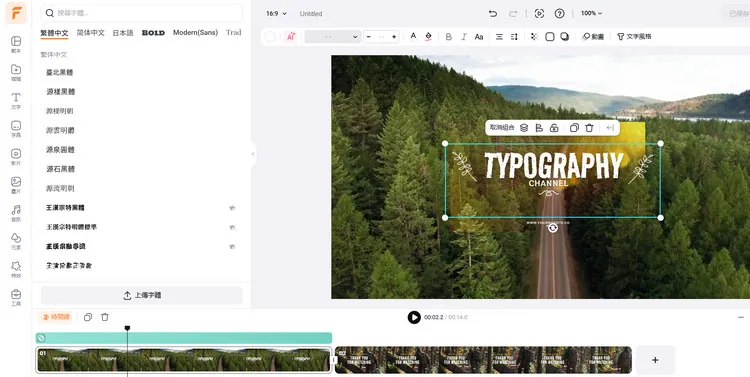Screen dimensions: 750x377
Task: Open text alignment options
Action: pyautogui.click(x=499, y=36)
